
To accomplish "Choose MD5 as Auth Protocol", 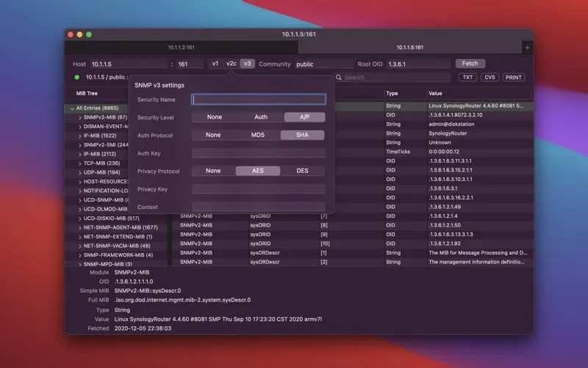I will coord(258,135).
